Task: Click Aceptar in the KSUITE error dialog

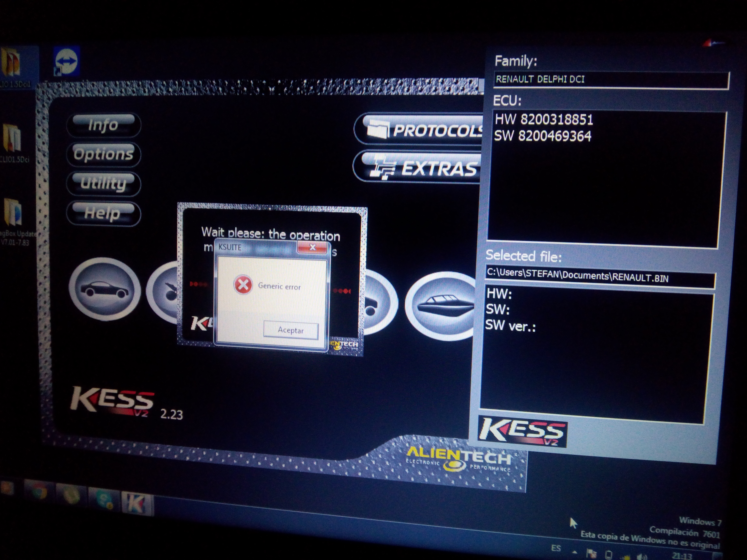Action: coord(291,330)
